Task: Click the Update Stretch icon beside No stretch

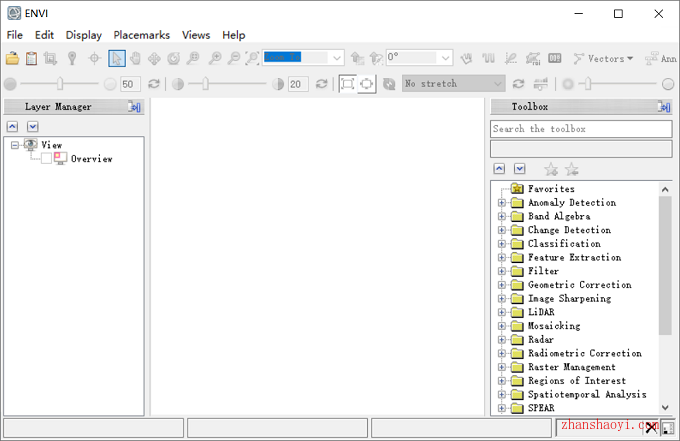Action: 389,84
